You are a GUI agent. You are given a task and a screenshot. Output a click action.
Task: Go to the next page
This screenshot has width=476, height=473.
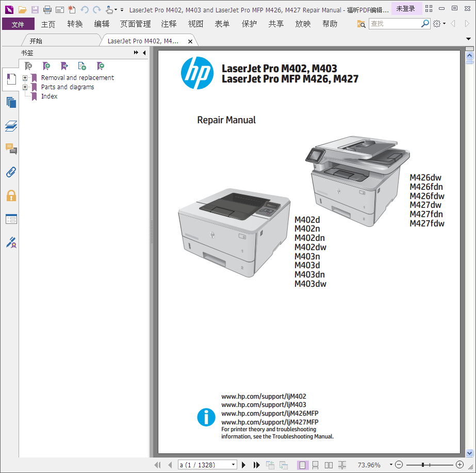point(243,465)
